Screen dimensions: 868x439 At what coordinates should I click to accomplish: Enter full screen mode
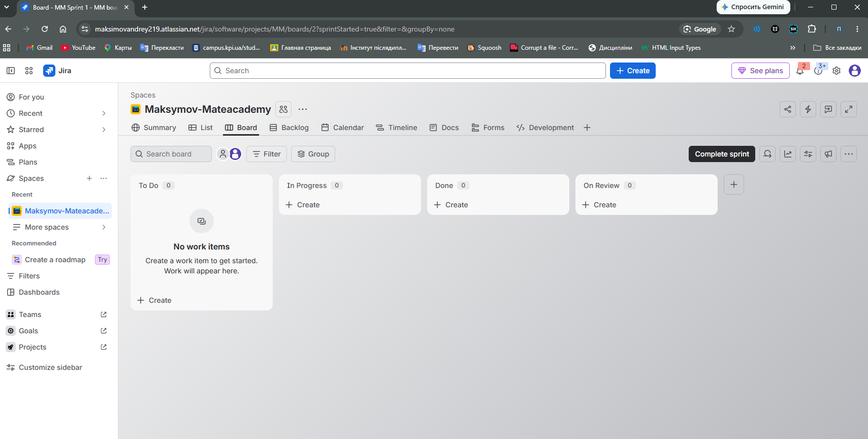click(849, 109)
